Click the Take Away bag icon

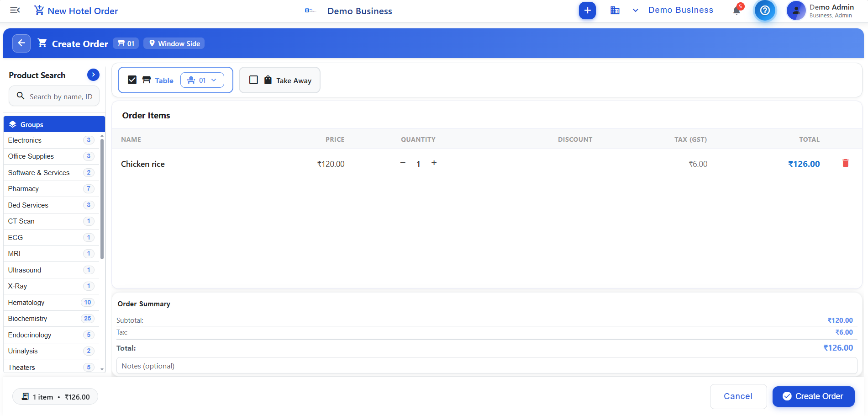[x=268, y=80]
